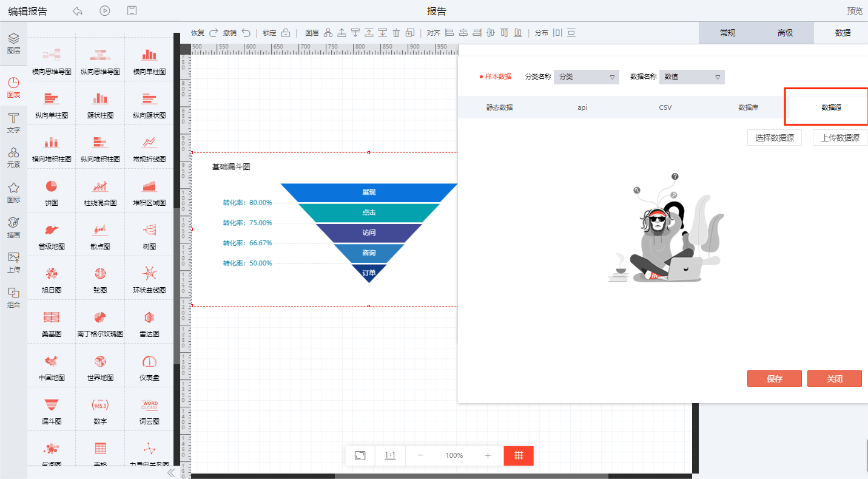Select the 图表 chart sidebar panel
This screenshot has width=868, height=479.
(x=13, y=88)
